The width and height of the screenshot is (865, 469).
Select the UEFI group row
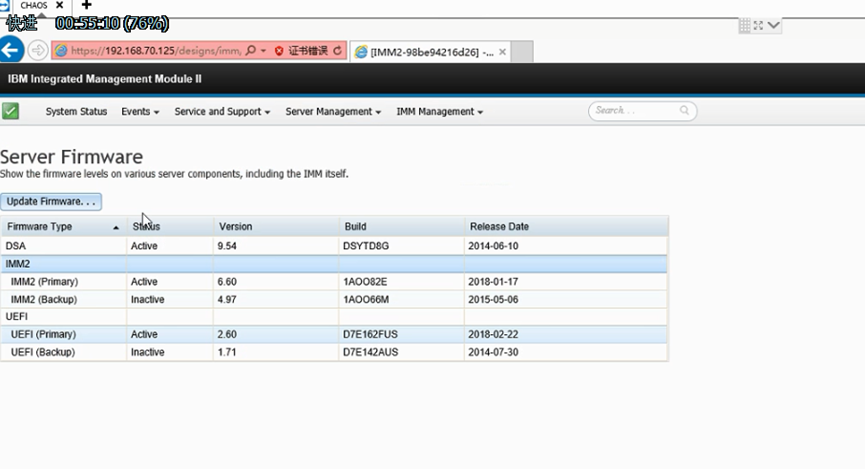click(x=334, y=316)
